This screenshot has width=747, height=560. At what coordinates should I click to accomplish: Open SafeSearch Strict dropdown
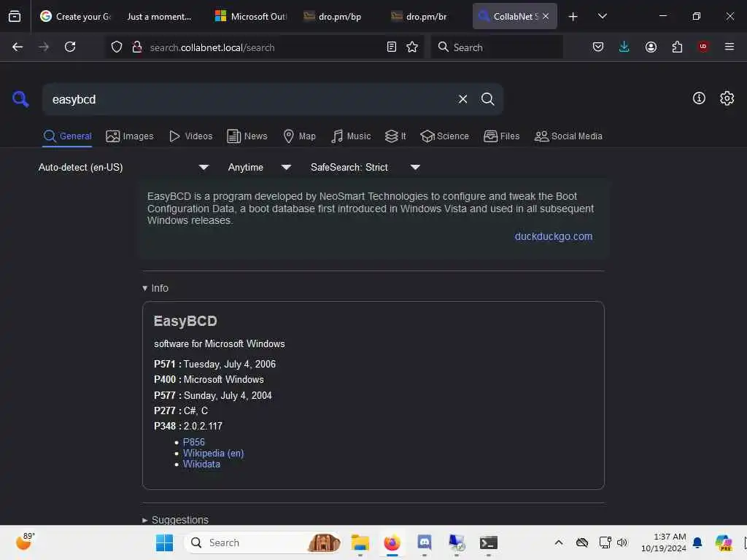365,167
